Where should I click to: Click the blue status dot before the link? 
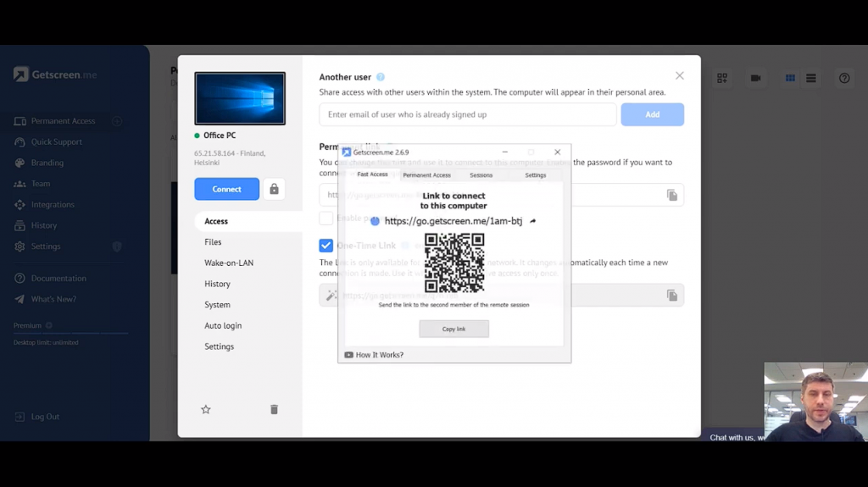coord(375,221)
